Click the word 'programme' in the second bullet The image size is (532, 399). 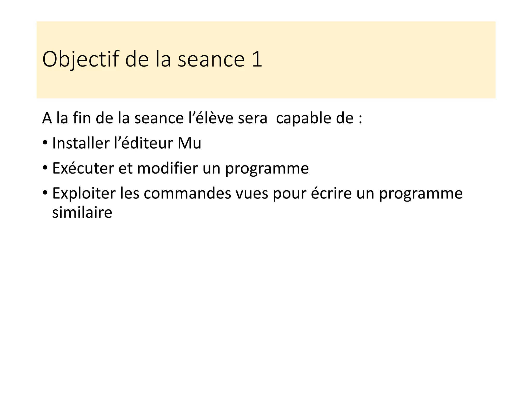pos(267,169)
